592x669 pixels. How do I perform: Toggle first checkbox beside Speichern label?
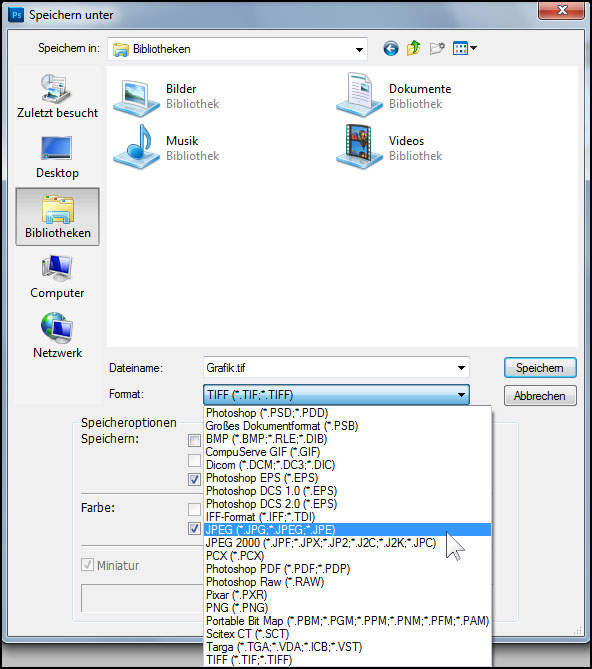(194, 440)
